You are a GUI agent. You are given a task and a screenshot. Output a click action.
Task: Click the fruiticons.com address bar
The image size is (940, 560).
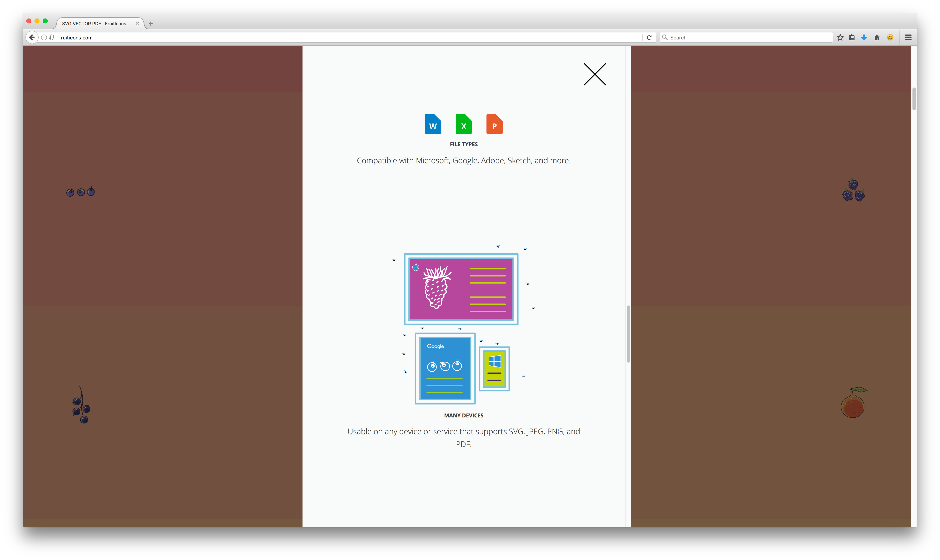[x=340, y=37]
